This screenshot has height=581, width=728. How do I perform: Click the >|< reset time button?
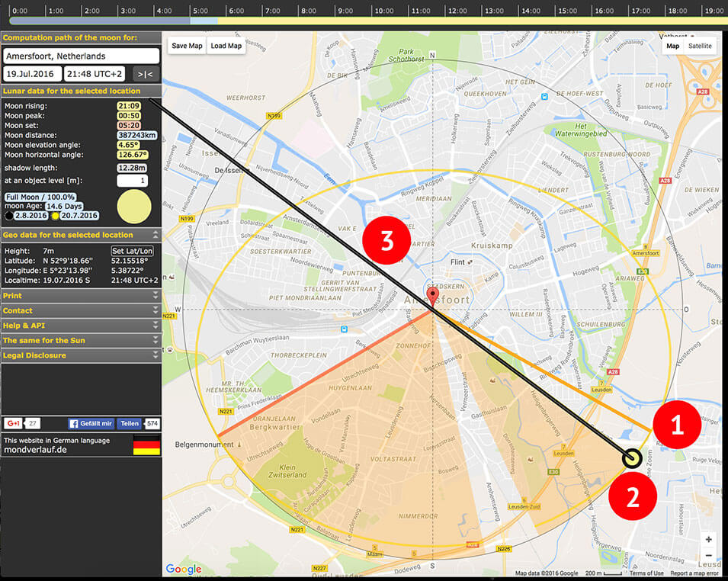[146, 74]
